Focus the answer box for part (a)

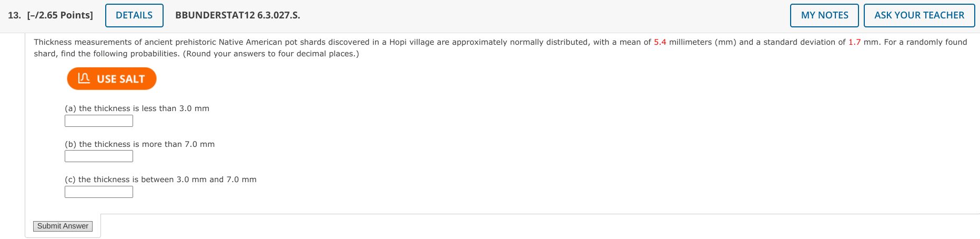point(99,121)
